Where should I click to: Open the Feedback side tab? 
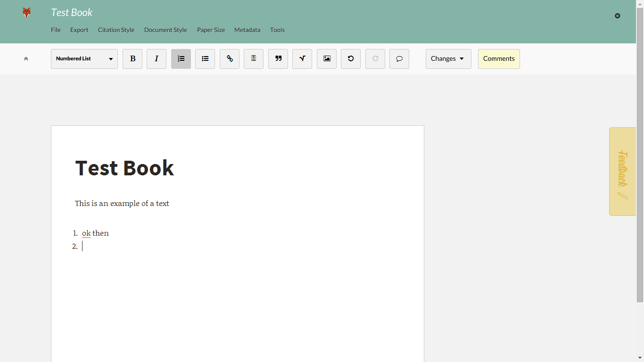622,172
